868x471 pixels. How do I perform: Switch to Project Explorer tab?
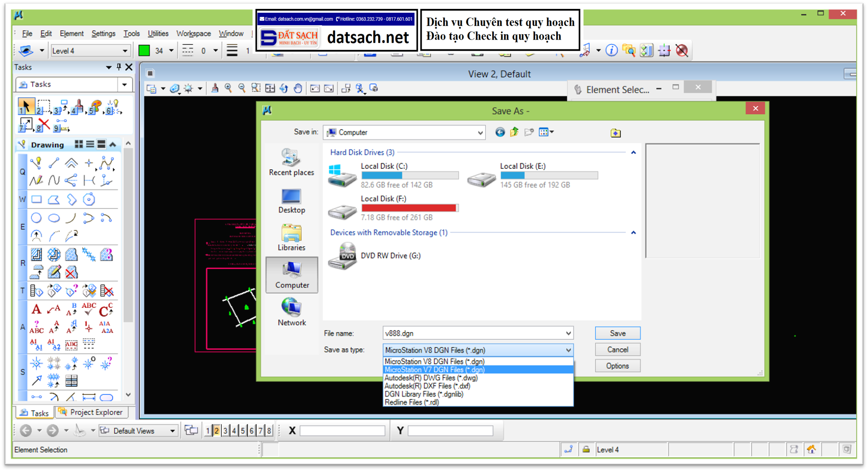pos(91,412)
